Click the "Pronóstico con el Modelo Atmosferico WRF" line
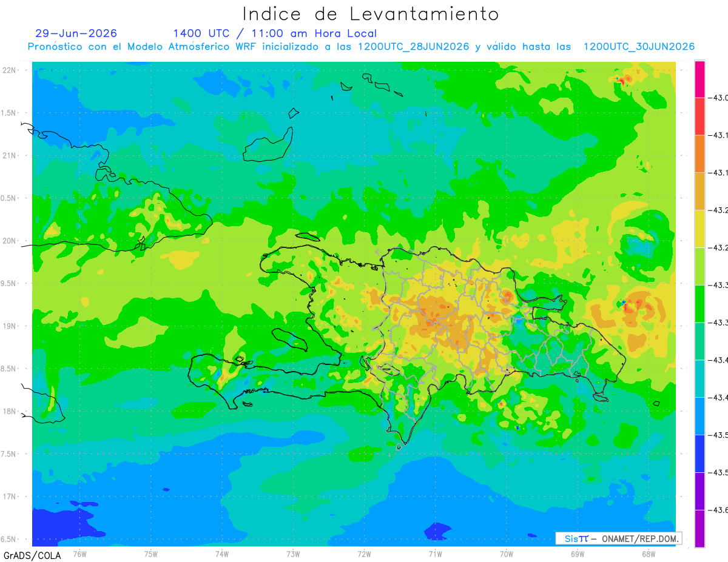 click(362, 47)
